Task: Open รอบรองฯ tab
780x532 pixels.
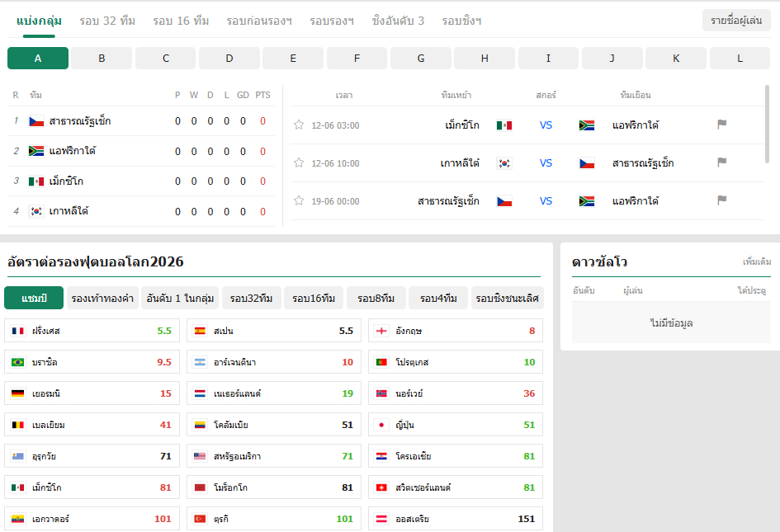Action: pyautogui.click(x=332, y=21)
